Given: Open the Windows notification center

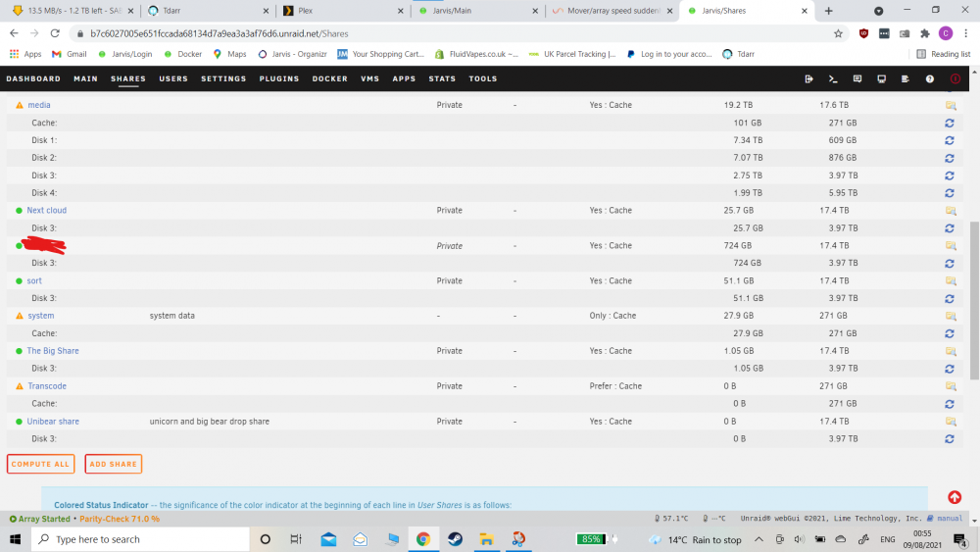Looking at the screenshot, I should click(960, 539).
